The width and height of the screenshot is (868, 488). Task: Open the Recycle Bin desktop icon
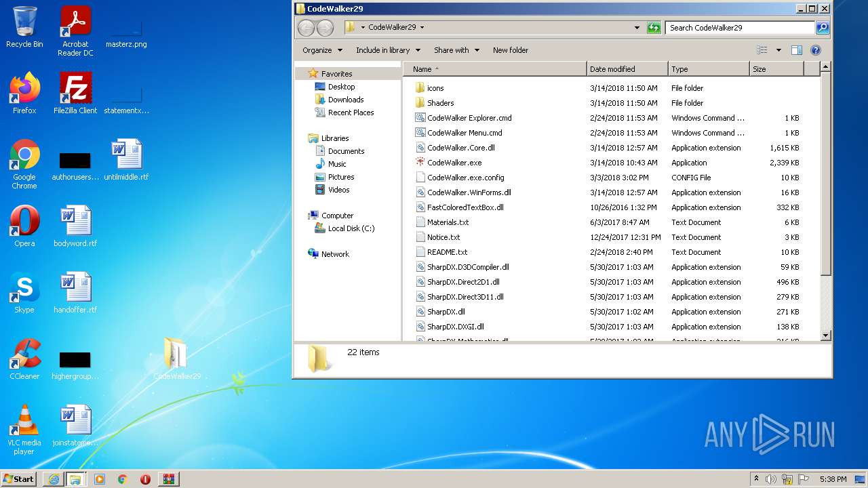tap(24, 27)
